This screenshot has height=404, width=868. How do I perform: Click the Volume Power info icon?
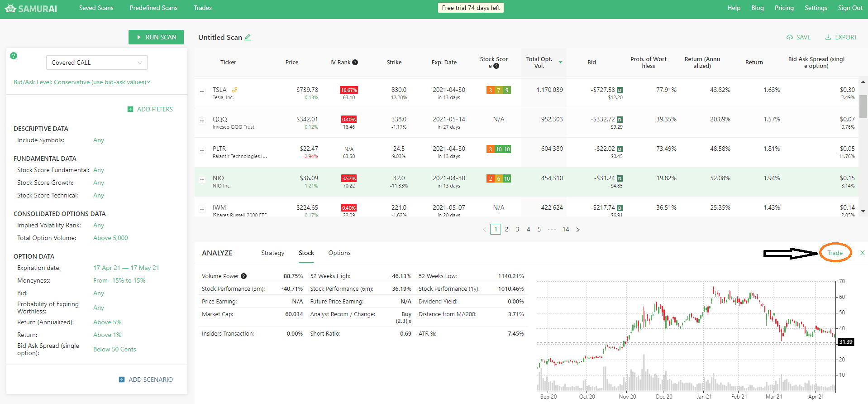244,276
